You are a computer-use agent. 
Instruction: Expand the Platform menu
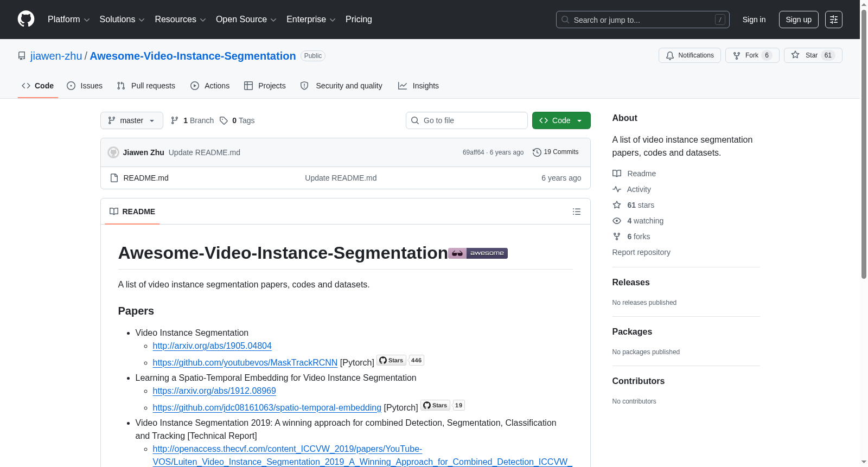(x=69, y=20)
